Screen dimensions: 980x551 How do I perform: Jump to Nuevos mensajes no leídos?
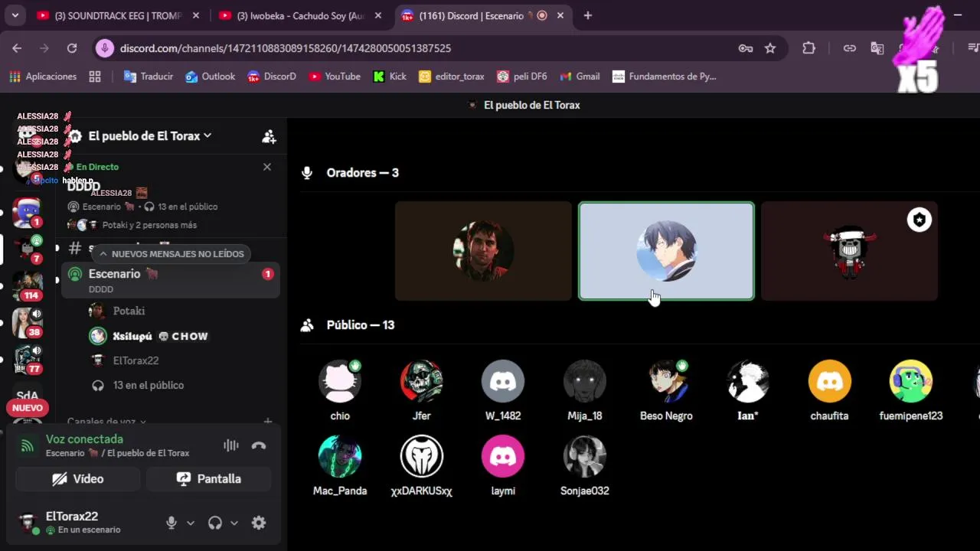click(171, 254)
